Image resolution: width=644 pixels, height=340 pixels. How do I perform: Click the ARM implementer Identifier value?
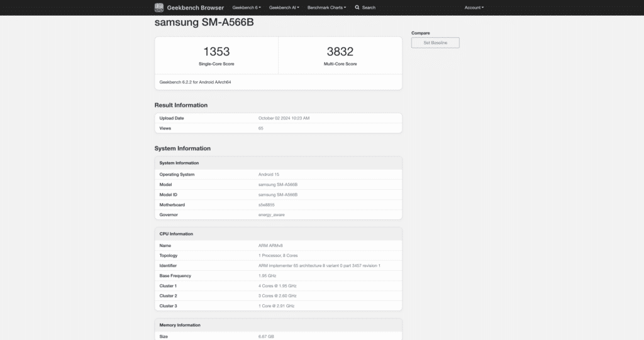coord(319,266)
